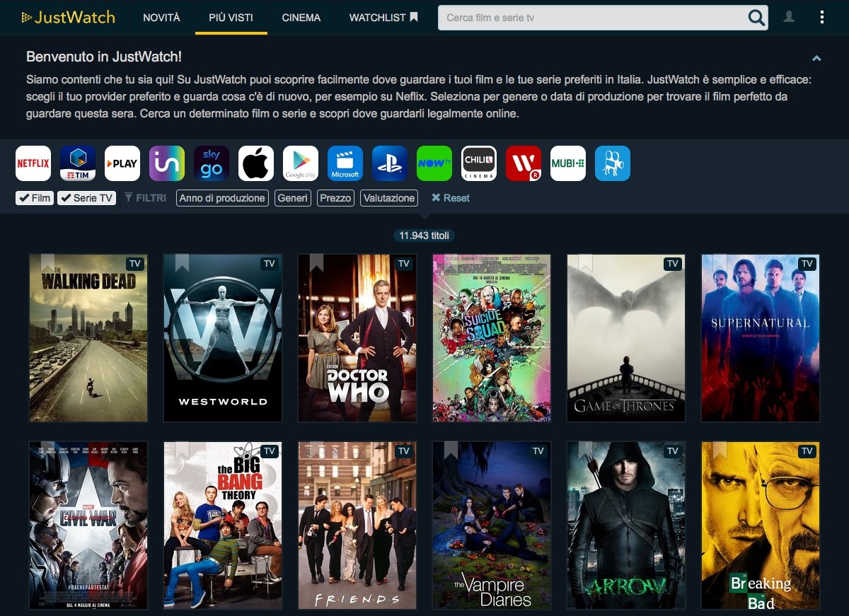Open the Anno di produzione filter
This screenshot has height=616, width=849.
point(222,198)
